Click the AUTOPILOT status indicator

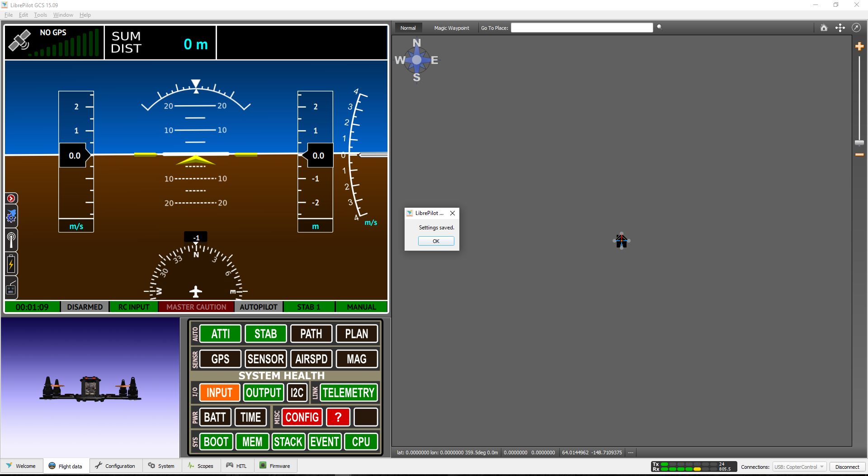click(259, 307)
